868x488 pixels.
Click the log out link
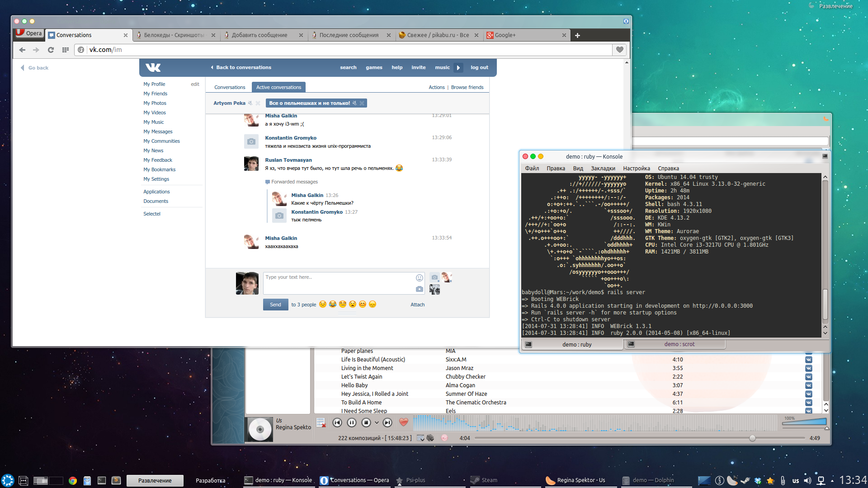click(479, 67)
